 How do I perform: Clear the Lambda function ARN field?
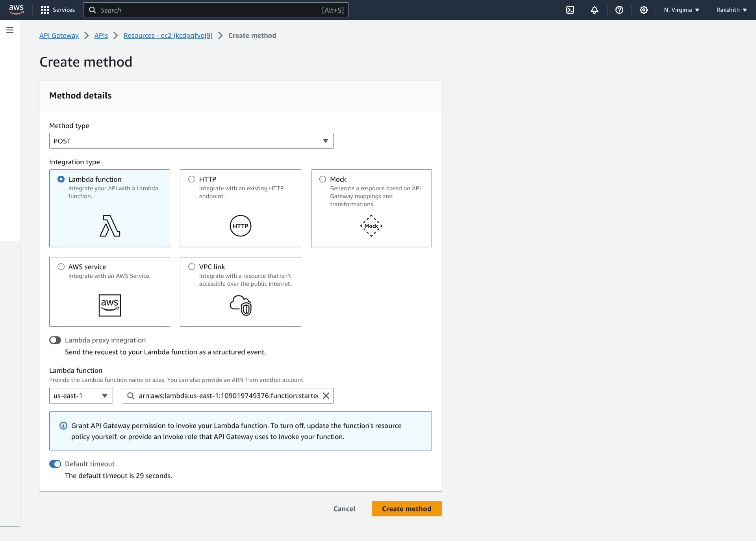point(326,396)
